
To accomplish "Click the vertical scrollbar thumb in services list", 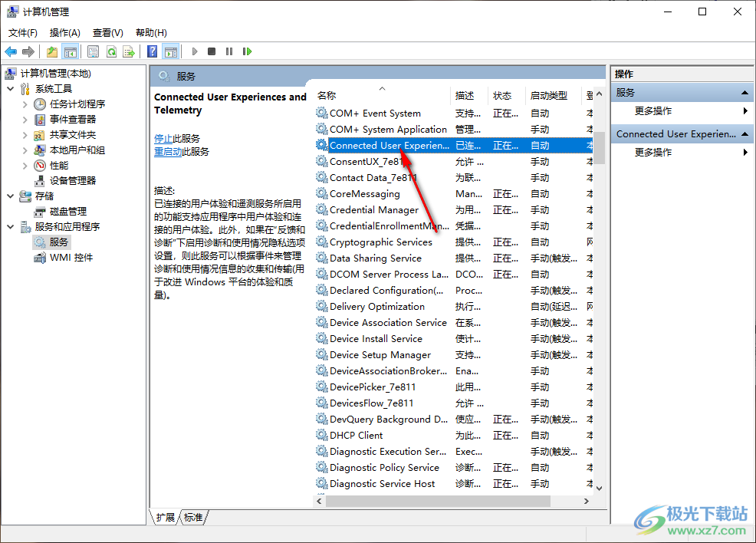I will click(x=600, y=147).
